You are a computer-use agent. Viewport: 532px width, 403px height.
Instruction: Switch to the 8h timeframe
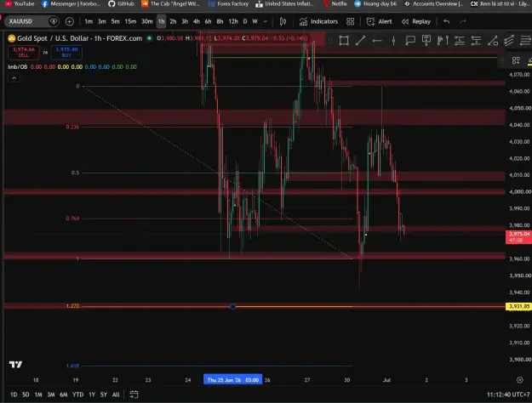click(x=220, y=21)
